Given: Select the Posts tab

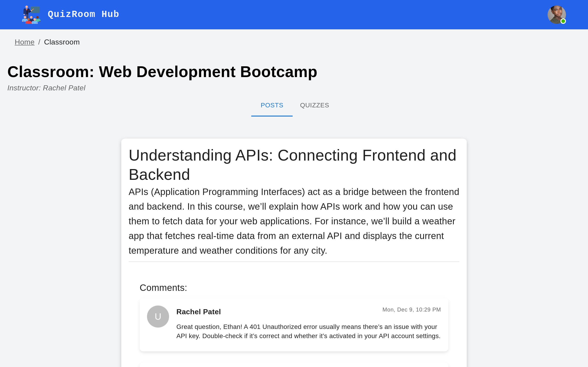Looking at the screenshot, I should pos(272,105).
